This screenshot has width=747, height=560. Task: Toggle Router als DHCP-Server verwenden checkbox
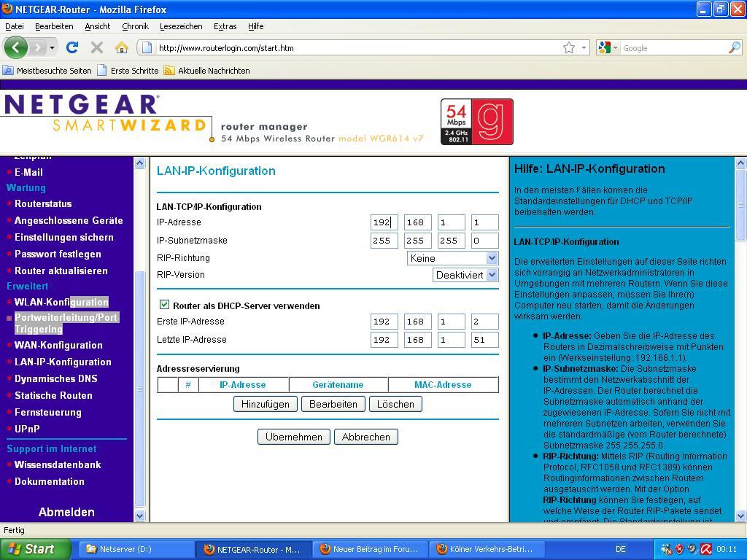pyautogui.click(x=164, y=305)
